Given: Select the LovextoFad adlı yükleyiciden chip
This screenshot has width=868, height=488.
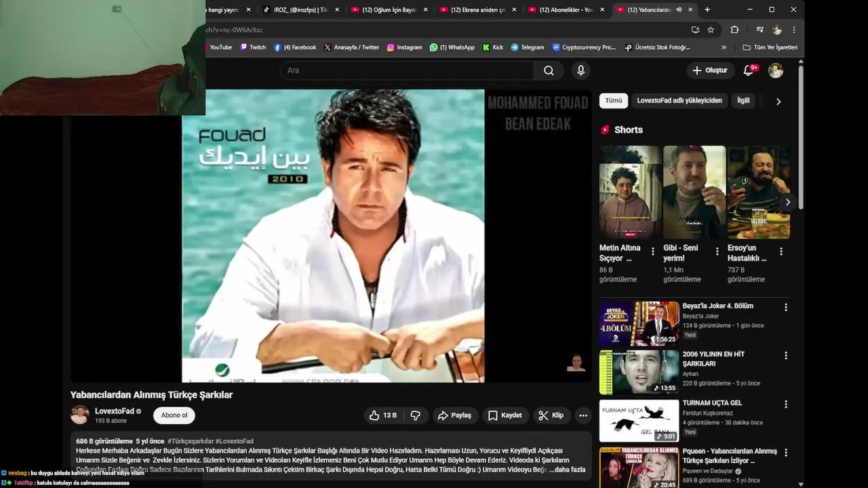Looking at the screenshot, I should (x=679, y=100).
